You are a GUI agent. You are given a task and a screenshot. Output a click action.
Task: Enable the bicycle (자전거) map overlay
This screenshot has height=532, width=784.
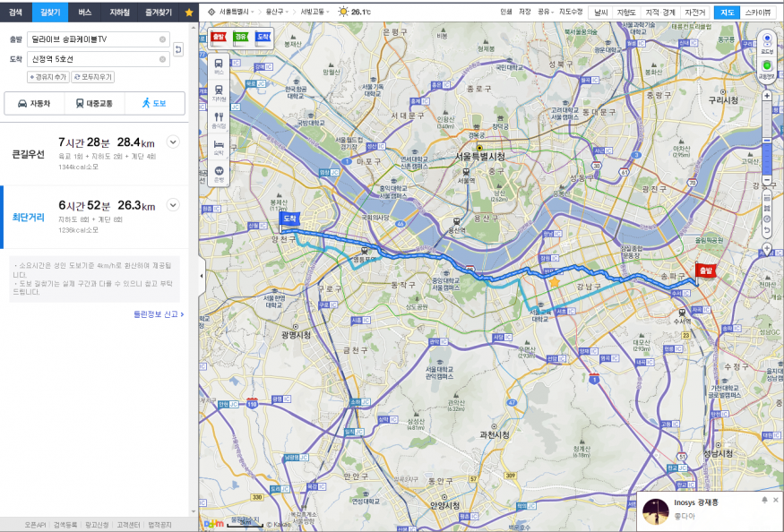point(694,13)
